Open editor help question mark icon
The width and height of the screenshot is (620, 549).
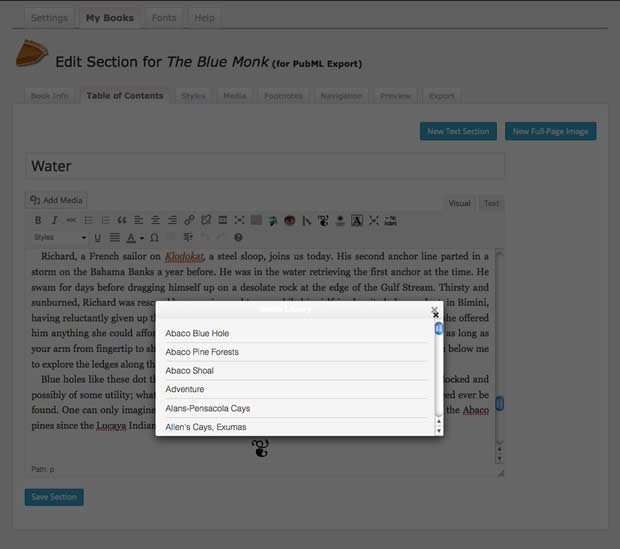click(x=238, y=238)
